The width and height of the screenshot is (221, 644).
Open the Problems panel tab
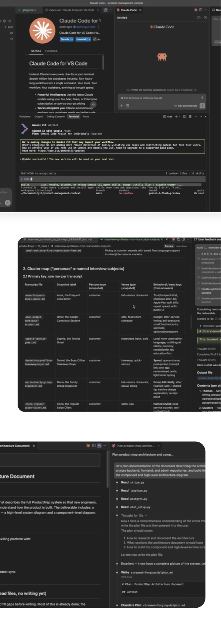pyautogui.click(x=25, y=117)
